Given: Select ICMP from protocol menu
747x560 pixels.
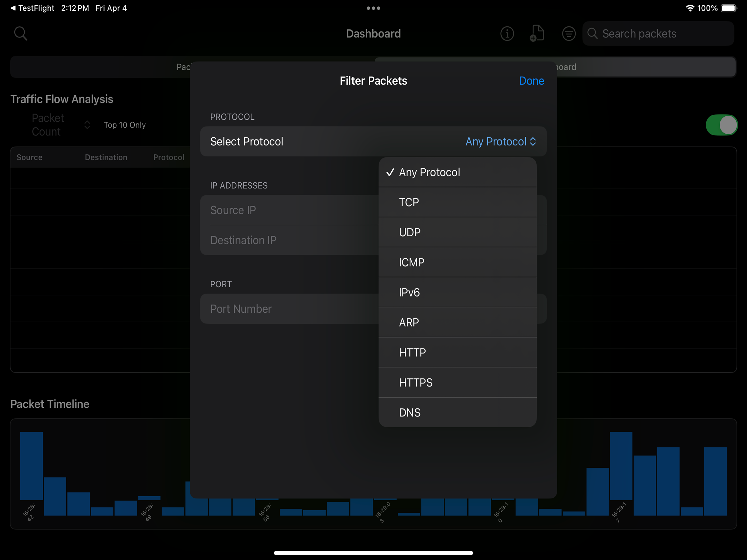Looking at the screenshot, I should click(x=457, y=262).
